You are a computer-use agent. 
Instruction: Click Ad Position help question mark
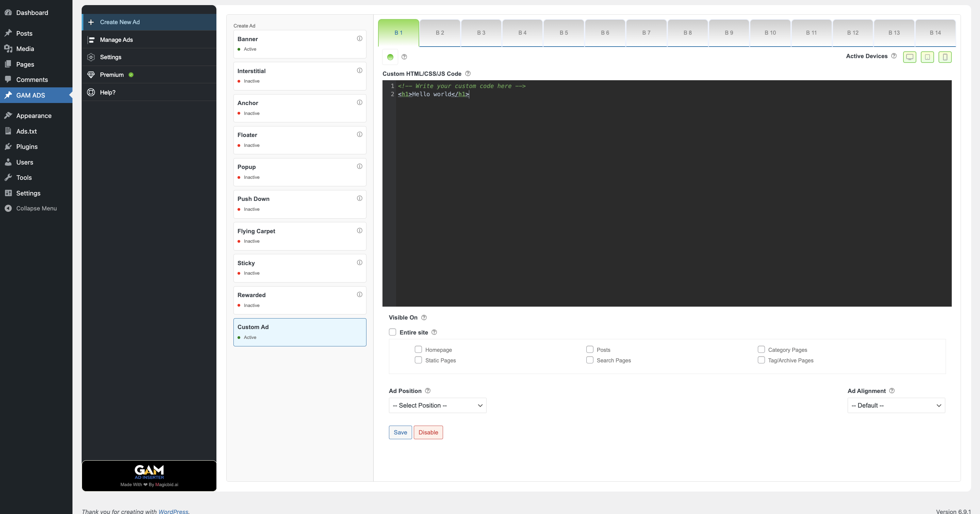[427, 391]
